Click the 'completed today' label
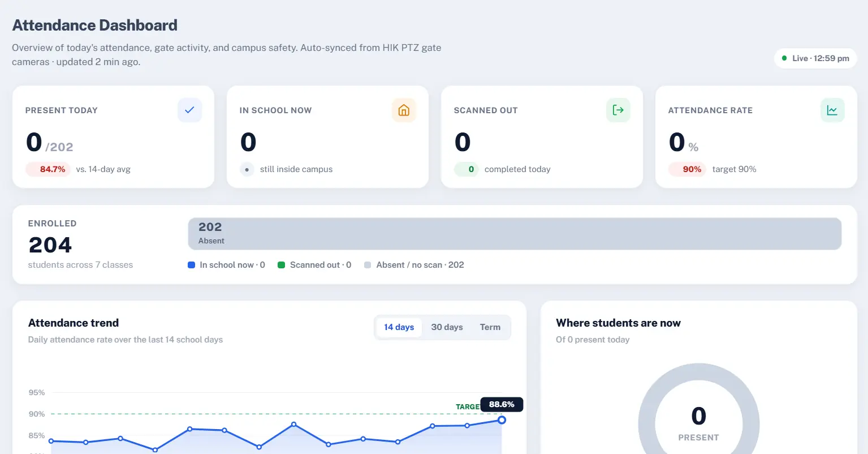This screenshot has height=454, width=868. pos(517,169)
